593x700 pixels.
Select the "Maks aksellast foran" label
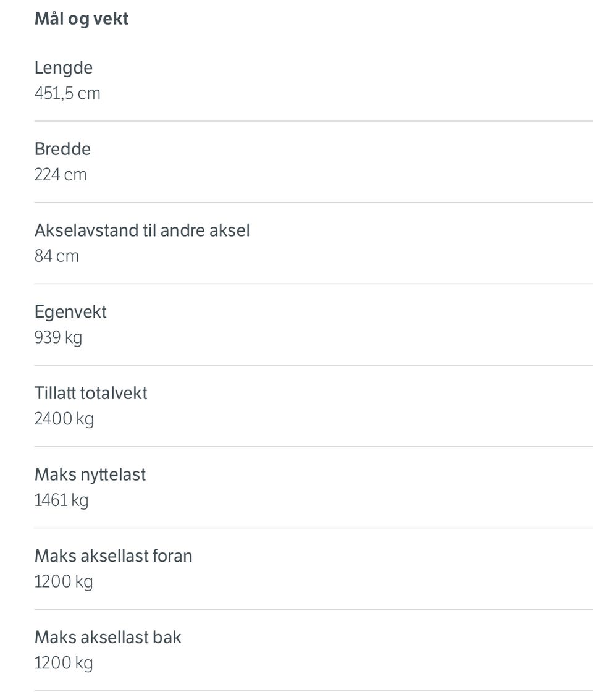pos(114,556)
